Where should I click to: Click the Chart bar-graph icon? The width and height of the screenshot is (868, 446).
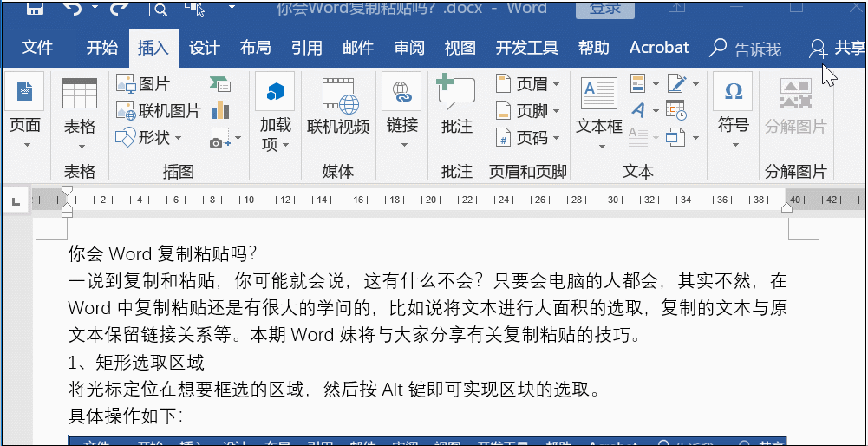(220, 110)
